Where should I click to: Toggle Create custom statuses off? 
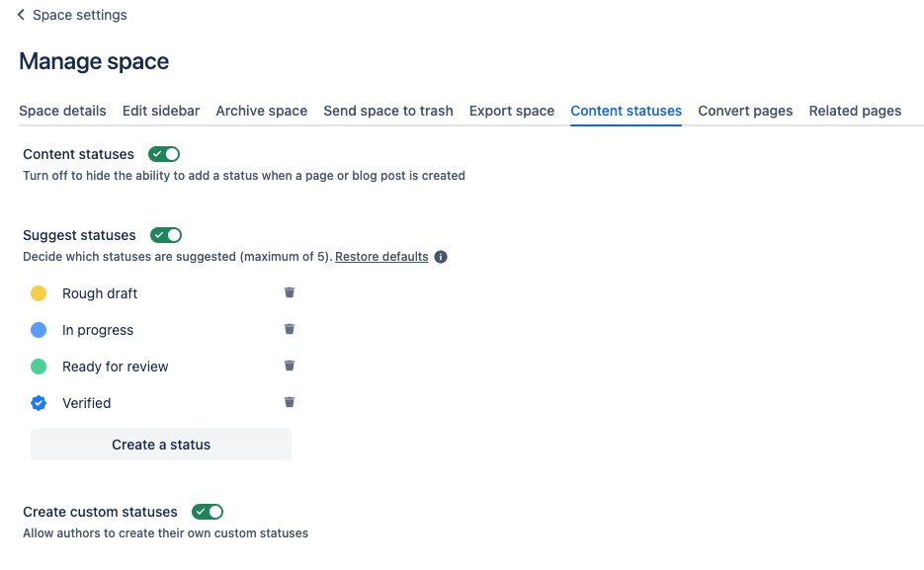pyautogui.click(x=208, y=512)
